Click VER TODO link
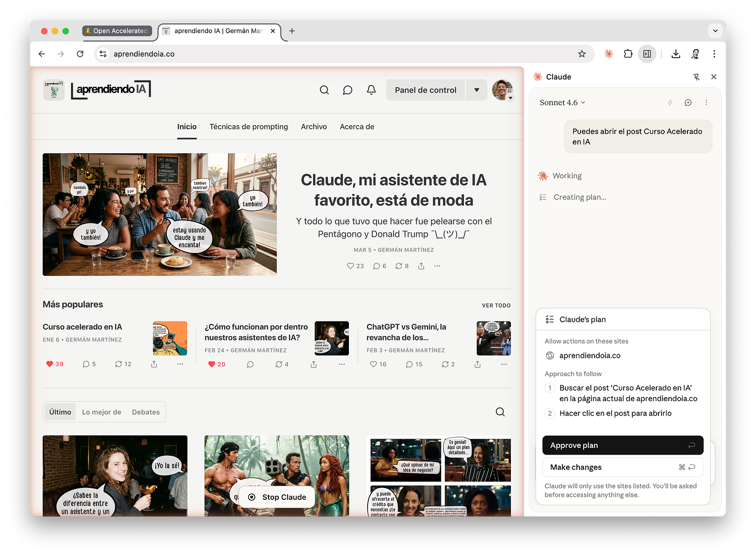This screenshot has height=556, width=756. [x=496, y=306]
